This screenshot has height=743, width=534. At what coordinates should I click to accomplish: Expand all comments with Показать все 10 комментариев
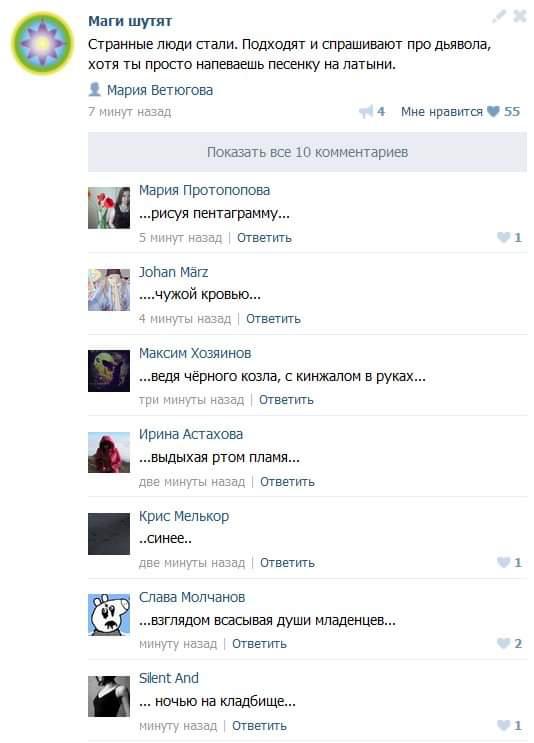pyautogui.click(x=307, y=152)
